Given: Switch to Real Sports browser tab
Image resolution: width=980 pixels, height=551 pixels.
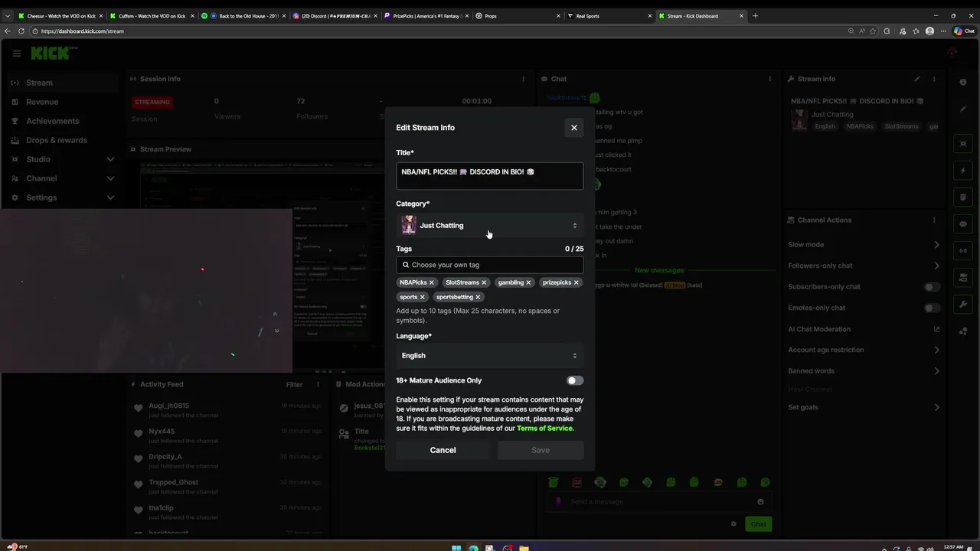Looking at the screenshot, I should (609, 16).
